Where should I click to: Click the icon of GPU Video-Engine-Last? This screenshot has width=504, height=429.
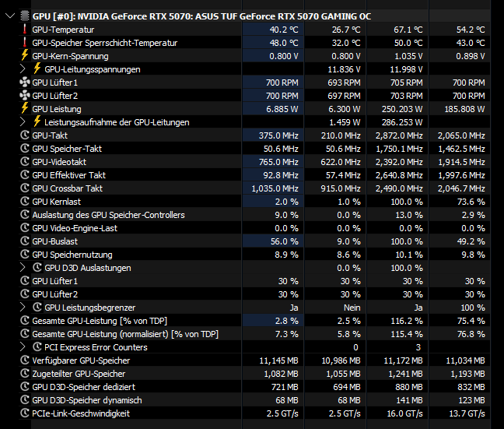pos(25,227)
